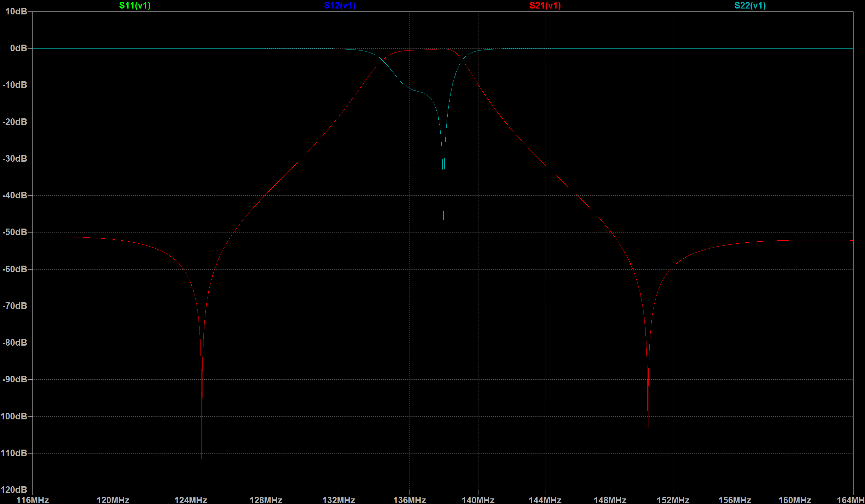This screenshot has height=504, width=865.
Task: Select the S22(v1) trace label
Action: coord(750,6)
